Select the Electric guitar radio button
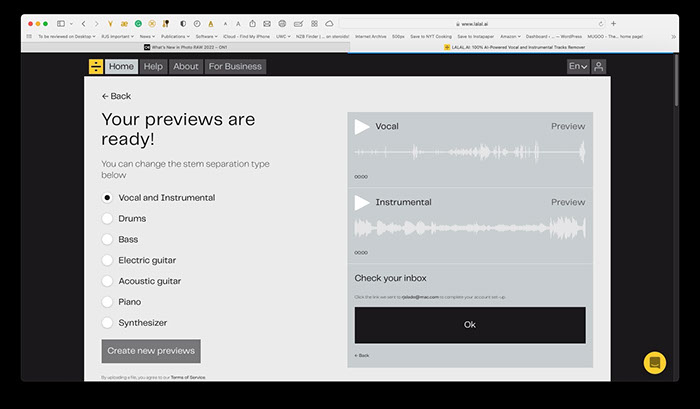 pyautogui.click(x=107, y=260)
